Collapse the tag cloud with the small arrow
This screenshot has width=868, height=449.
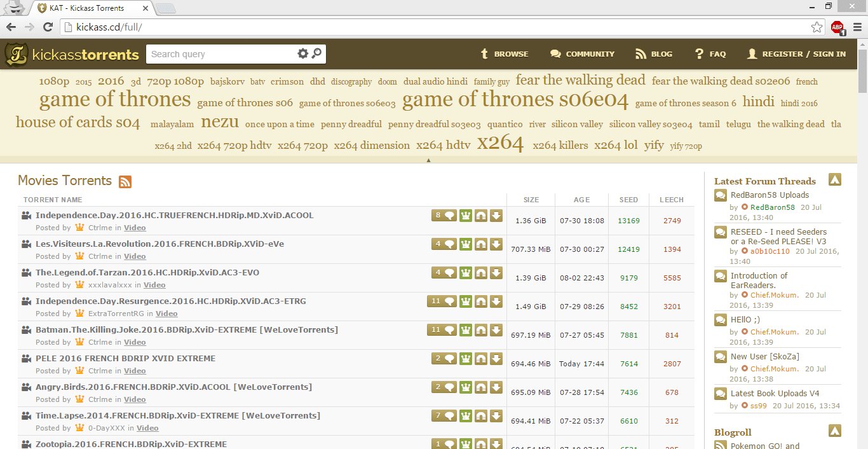pos(428,160)
